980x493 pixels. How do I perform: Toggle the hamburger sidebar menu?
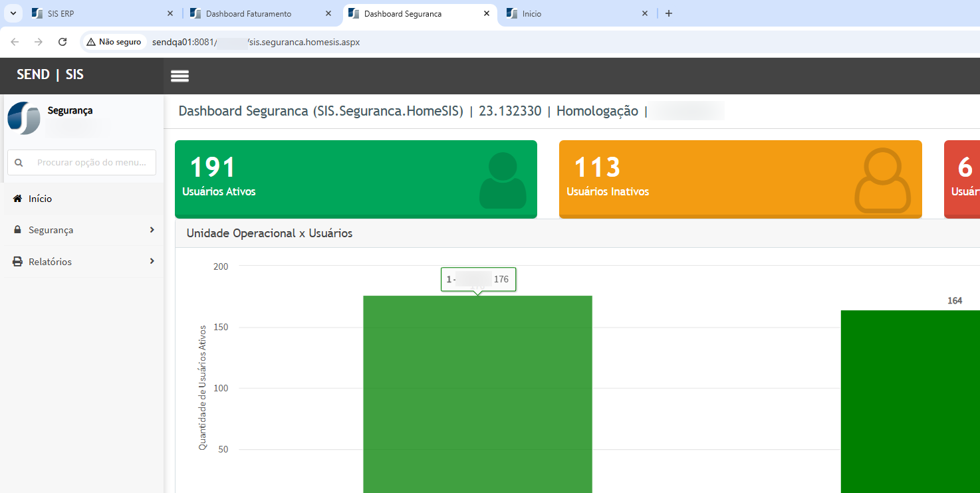(x=180, y=76)
